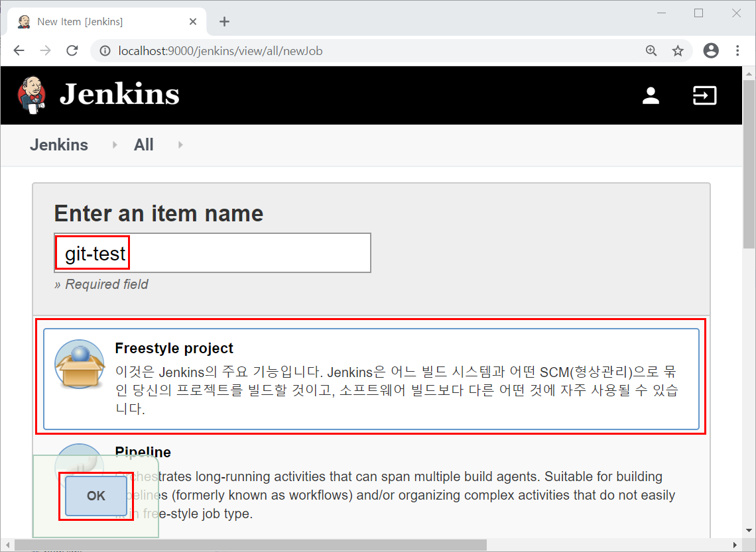Minimize the Chrome window
The height and width of the screenshot is (552, 756).
click(x=662, y=13)
